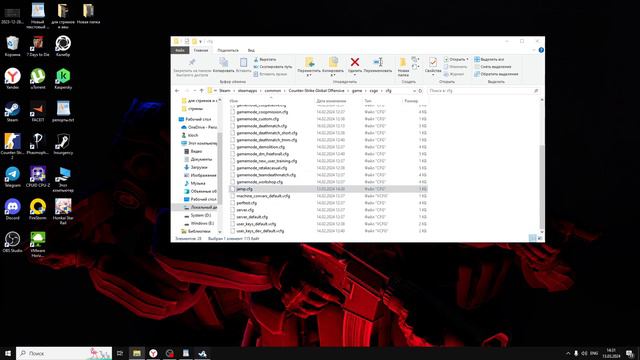
Task: Sort by Дата изменения column header
Action: 331,101
